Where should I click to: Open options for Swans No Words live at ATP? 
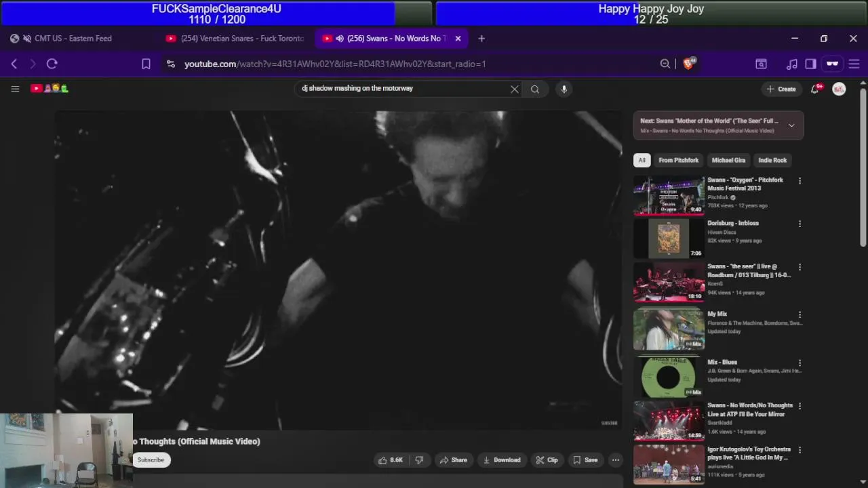point(800,406)
